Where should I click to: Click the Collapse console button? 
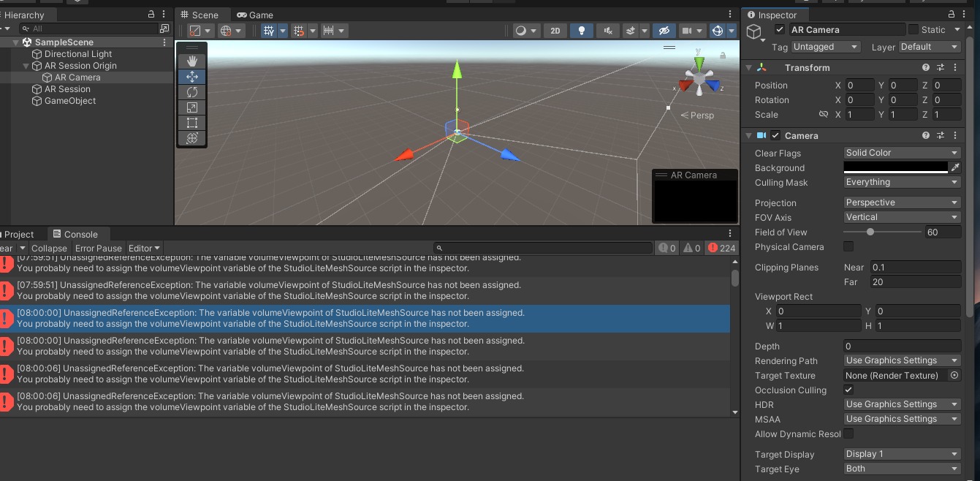click(49, 249)
